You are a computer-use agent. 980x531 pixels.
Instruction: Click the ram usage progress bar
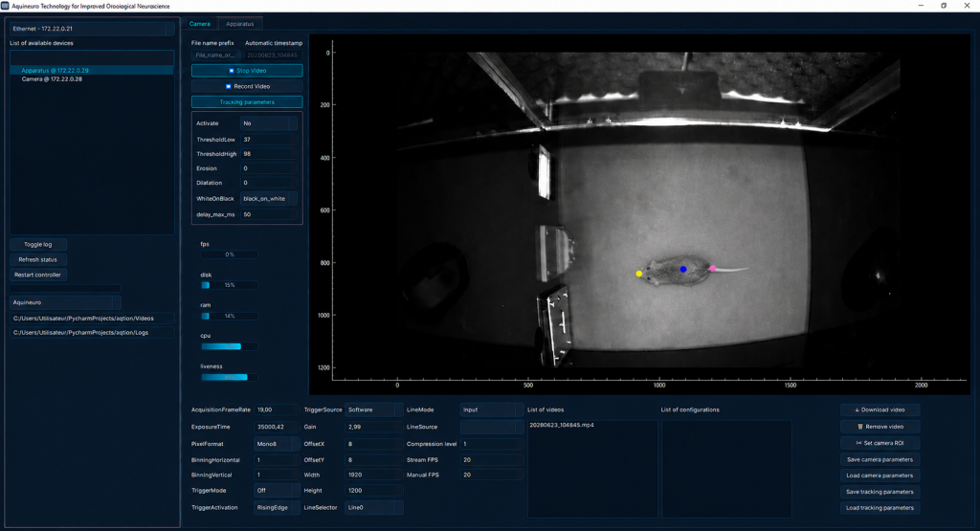[230, 316]
